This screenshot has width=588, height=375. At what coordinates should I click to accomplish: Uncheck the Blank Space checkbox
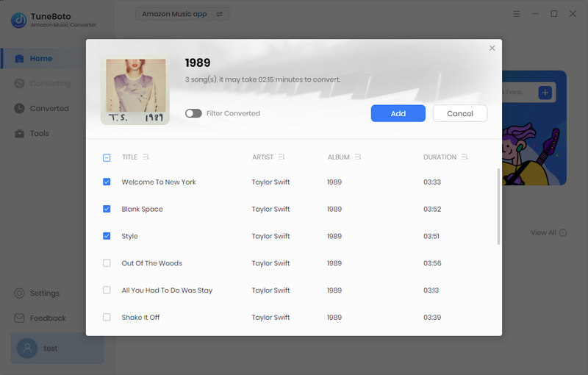pyautogui.click(x=107, y=209)
